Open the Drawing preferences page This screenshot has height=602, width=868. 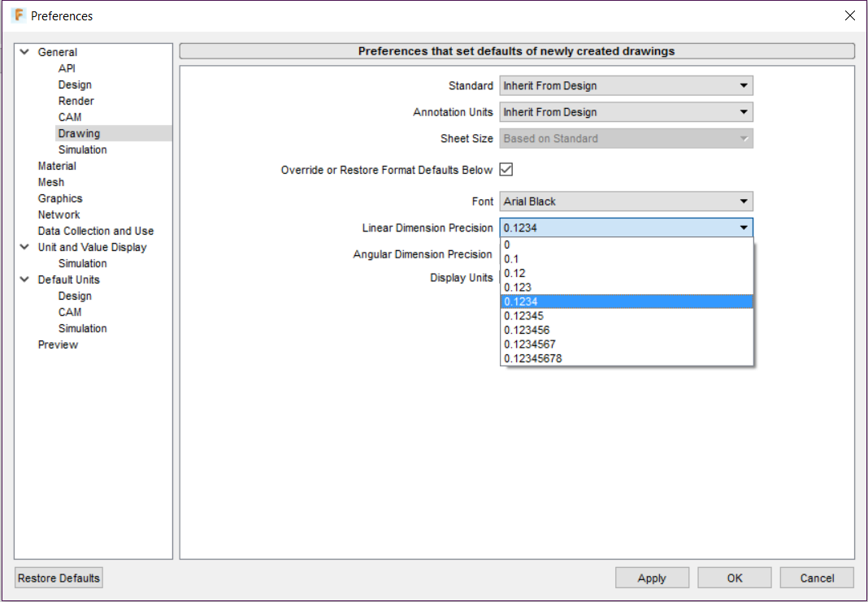(80, 132)
